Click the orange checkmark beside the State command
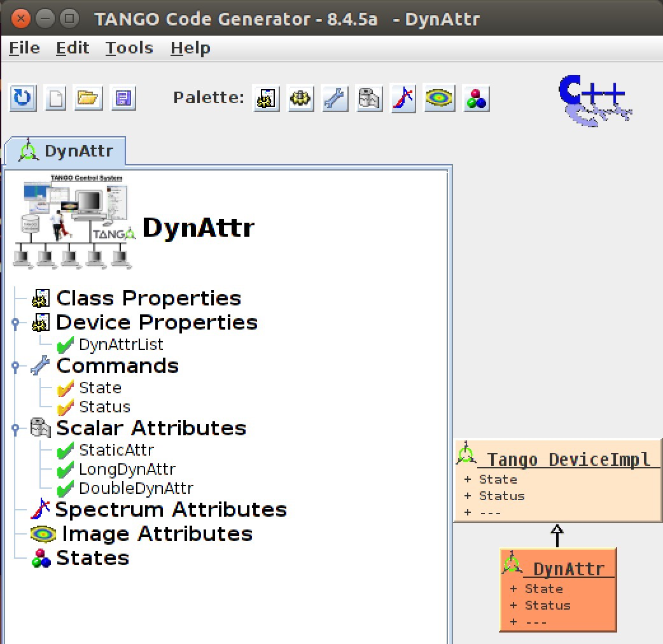663x644 pixels. click(65, 388)
